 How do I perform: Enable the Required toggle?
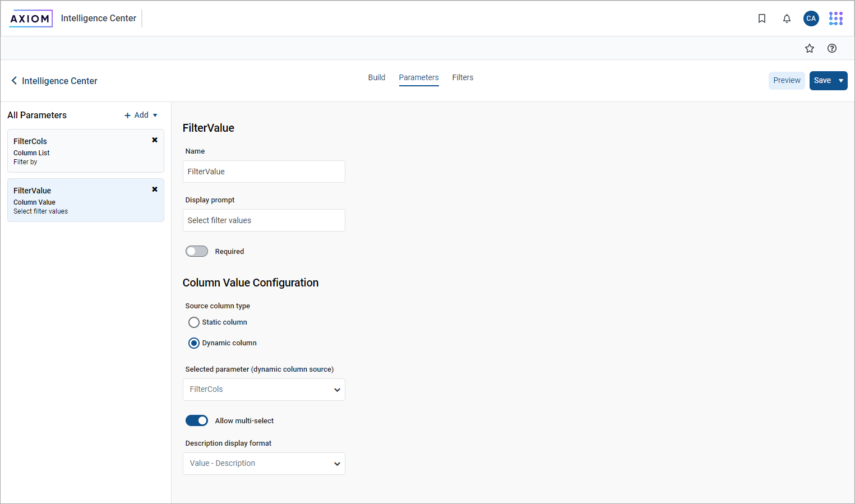point(197,251)
